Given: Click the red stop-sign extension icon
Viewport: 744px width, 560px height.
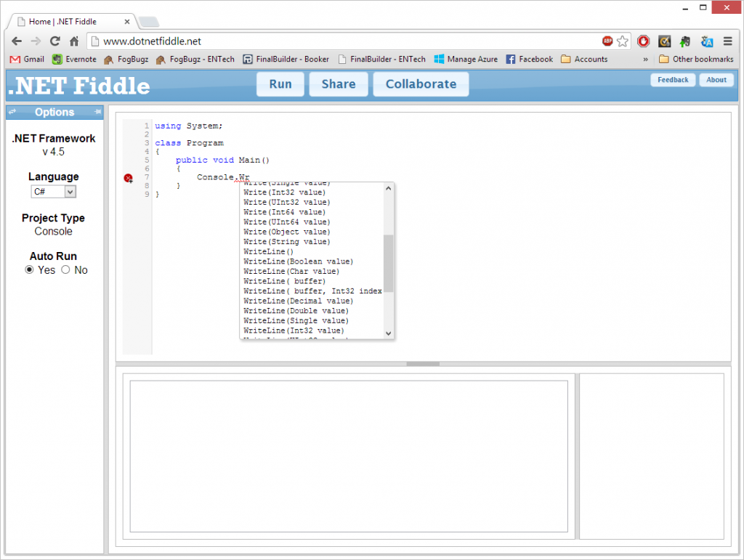Looking at the screenshot, I should 644,41.
